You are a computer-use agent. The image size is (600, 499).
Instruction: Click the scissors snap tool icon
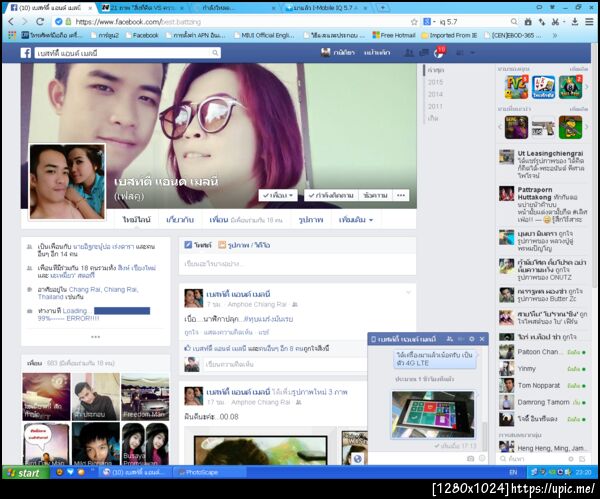coord(556,22)
